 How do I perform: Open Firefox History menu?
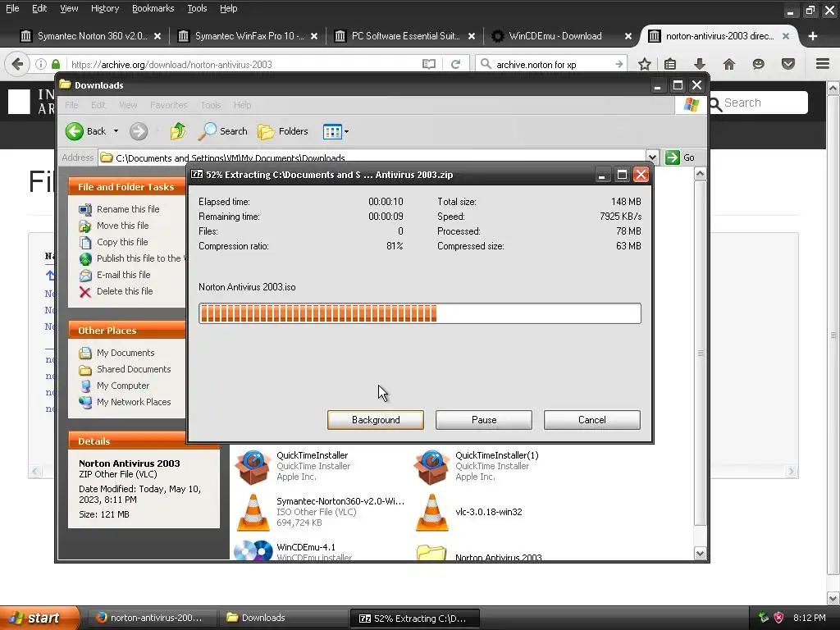click(105, 8)
